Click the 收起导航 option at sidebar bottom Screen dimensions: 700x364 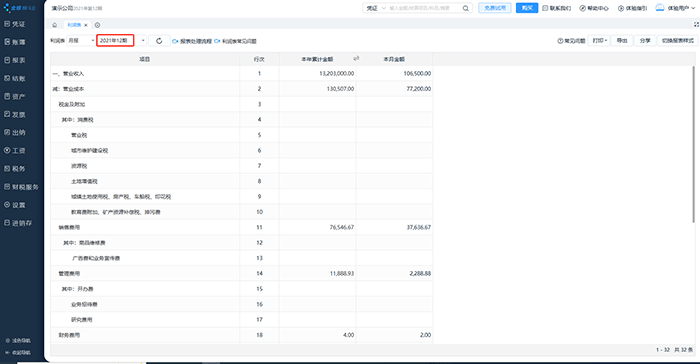pos(18,352)
